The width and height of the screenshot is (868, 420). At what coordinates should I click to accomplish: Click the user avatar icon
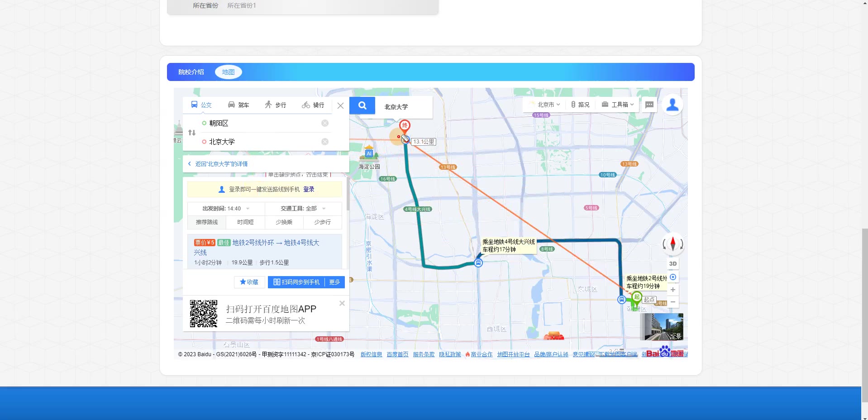pos(672,105)
